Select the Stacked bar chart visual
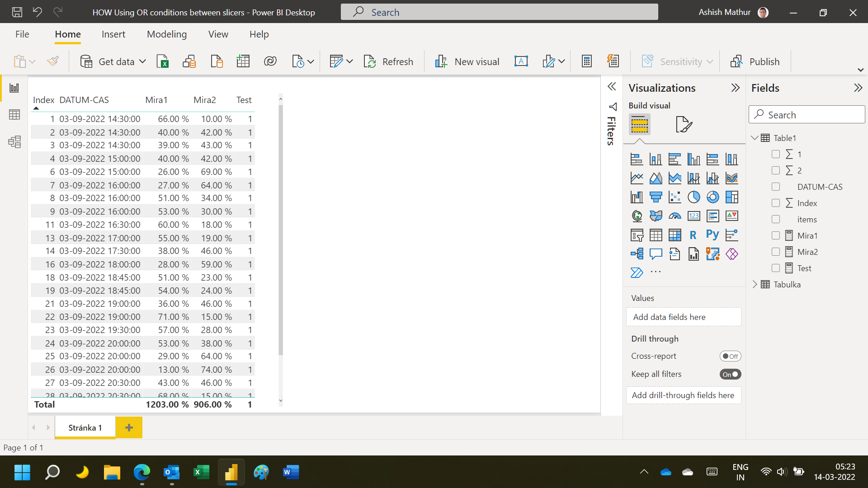Screen dimensions: 868x488 [x=637, y=159]
